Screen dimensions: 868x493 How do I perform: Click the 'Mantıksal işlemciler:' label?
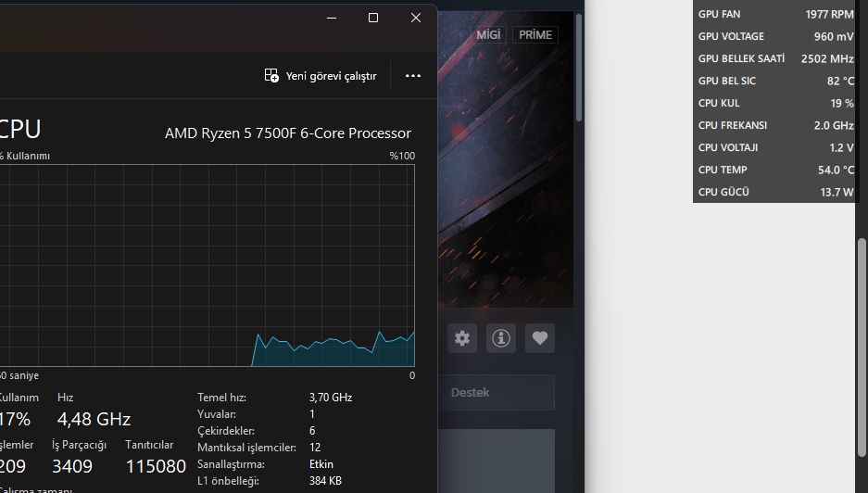(x=246, y=447)
